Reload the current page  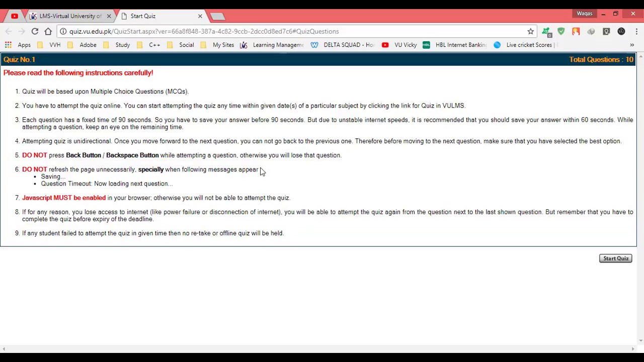pyautogui.click(x=35, y=31)
